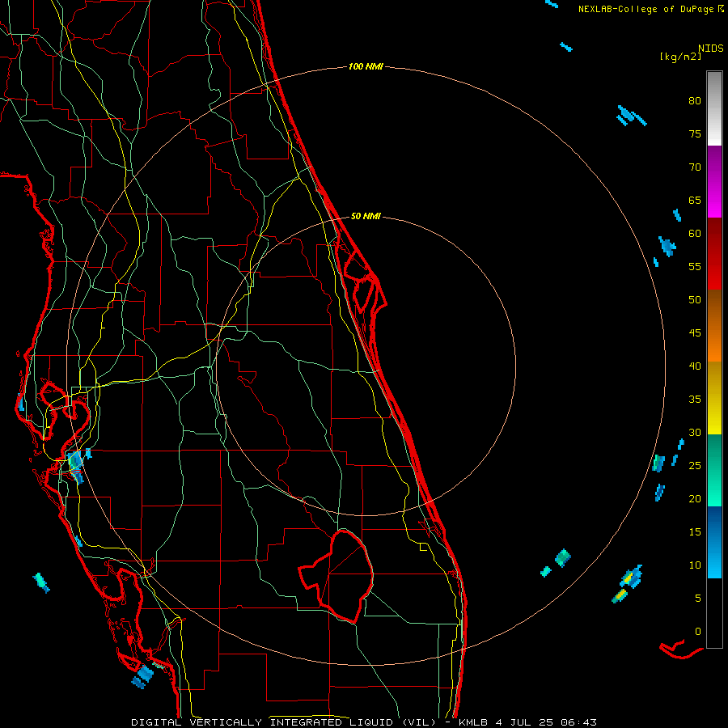728x728 pixels.
Task: Click the 50 NMI range ring label
Action: point(366,216)
